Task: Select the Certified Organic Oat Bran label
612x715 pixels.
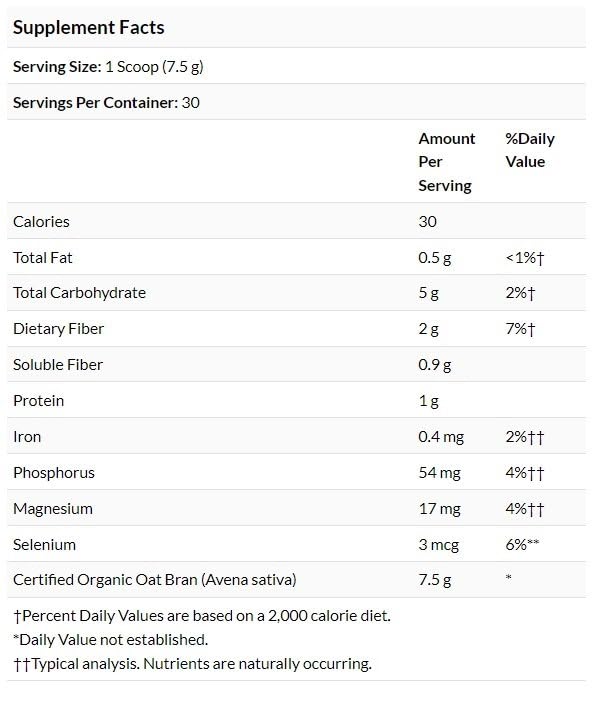Action: tap(154, 580)
